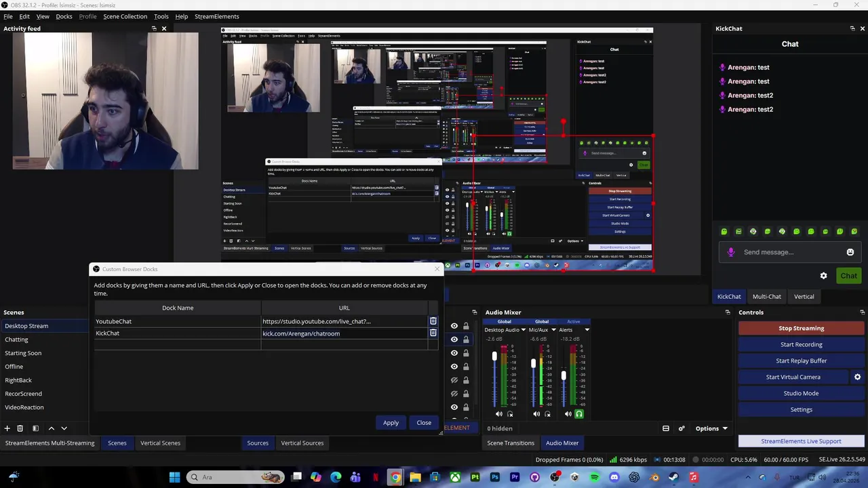This screenshot has height=488, width=868.
Task: Delete the KickChat dock row
Action: click(x=433, y=333)
